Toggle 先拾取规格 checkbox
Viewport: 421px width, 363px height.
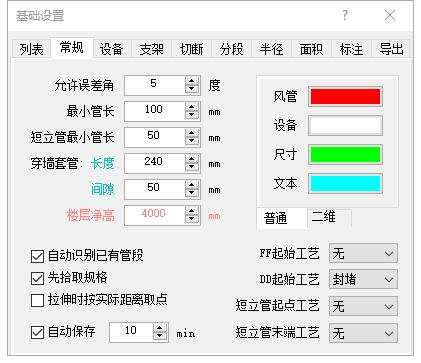click(37, 278)
